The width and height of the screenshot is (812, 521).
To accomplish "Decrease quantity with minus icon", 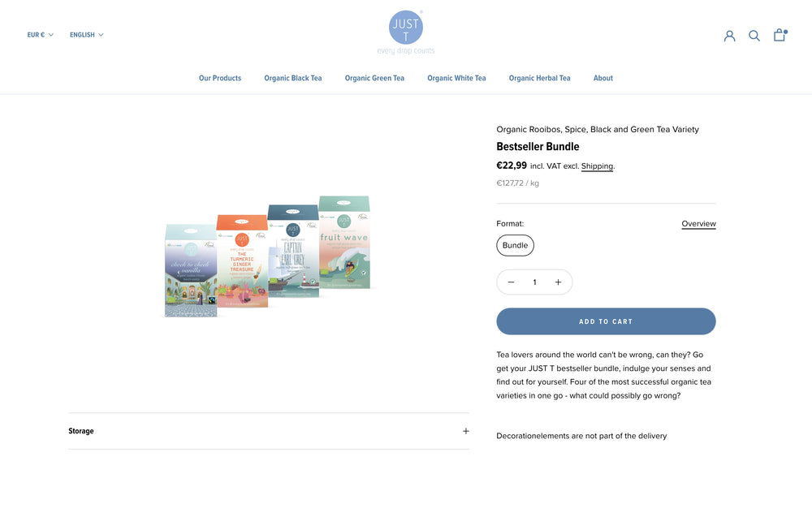I will click(x=511, y=282).
